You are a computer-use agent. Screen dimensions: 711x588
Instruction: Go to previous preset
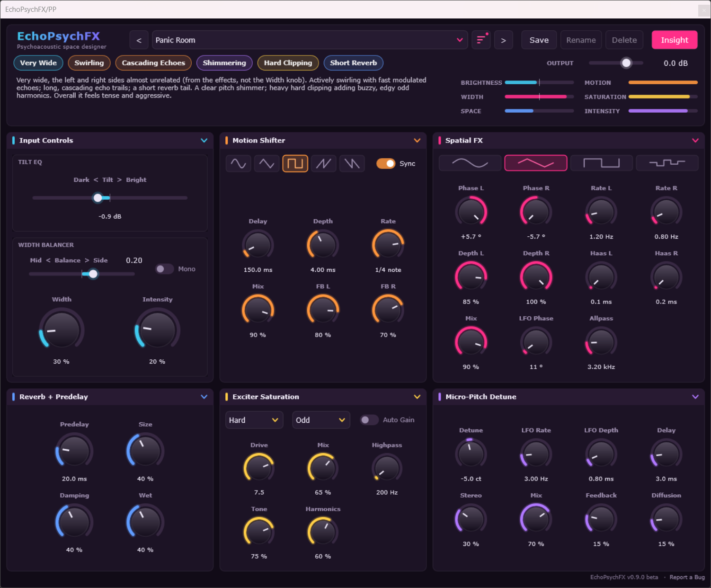pos(139,40)
